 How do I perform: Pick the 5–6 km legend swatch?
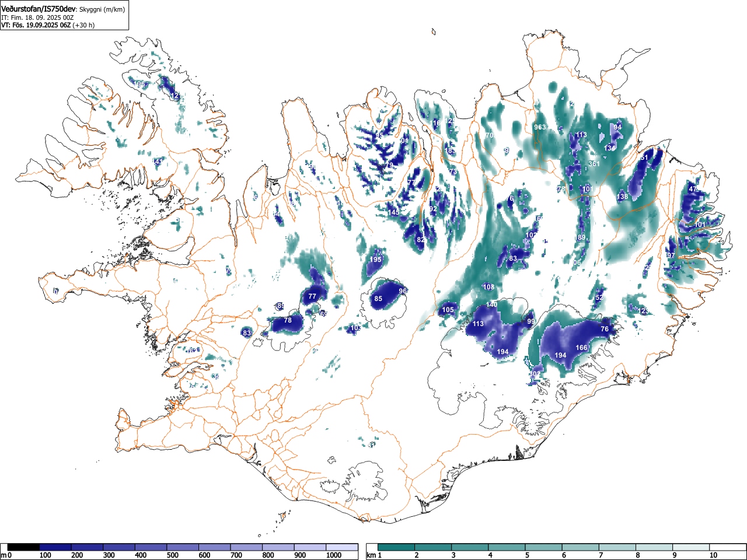click(x=544, y=547)
